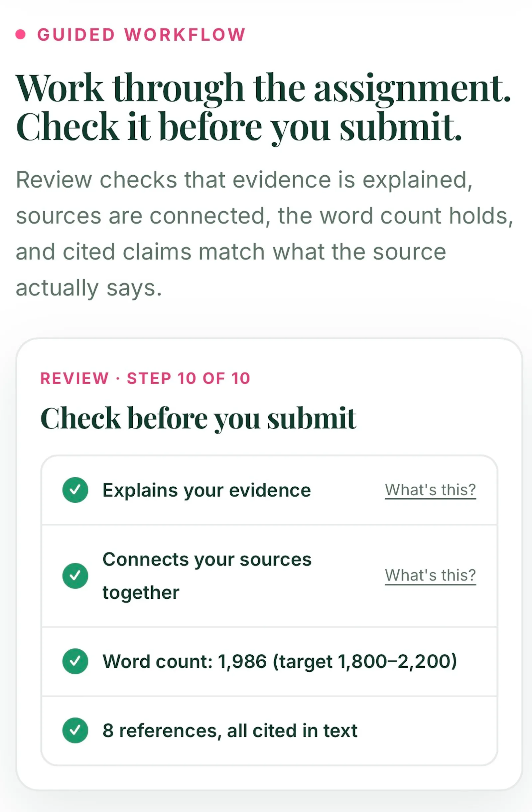Click the paragraph starting Review checks that evidence
532x812 pixels.
pos(265,234)
